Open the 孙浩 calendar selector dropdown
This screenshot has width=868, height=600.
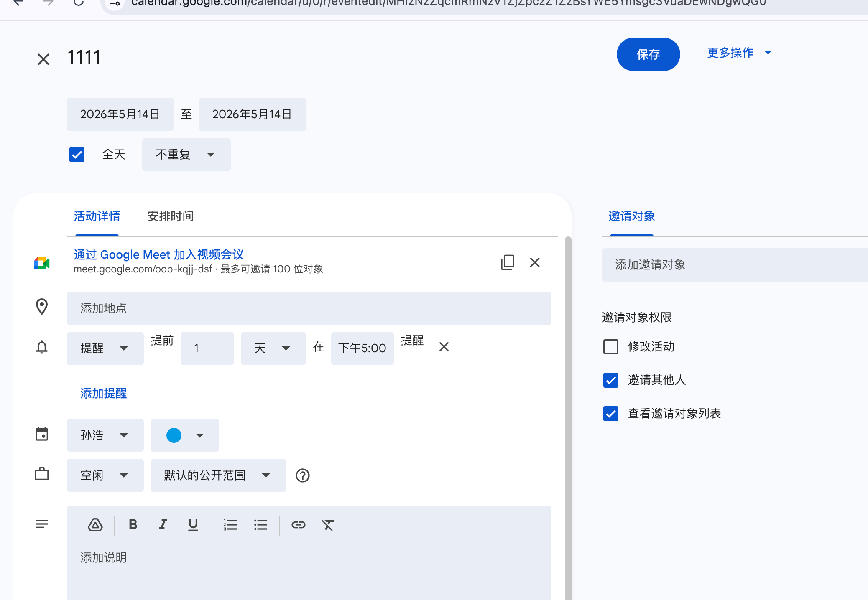(105, 435)
